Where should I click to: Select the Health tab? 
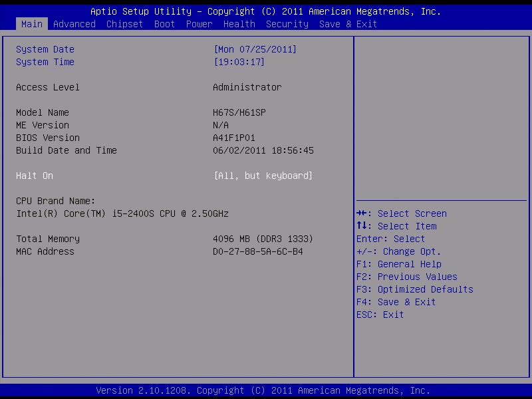click(x=239, y=24)
